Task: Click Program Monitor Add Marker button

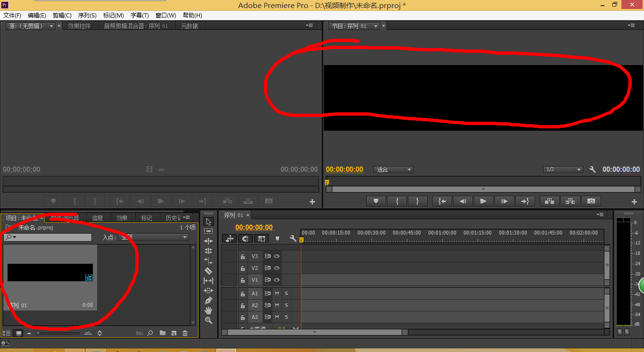Action: [x=376, y=201]
